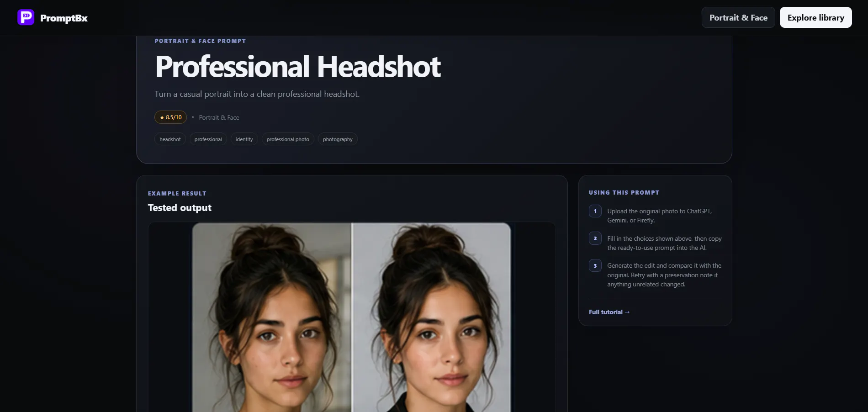Viewport: 868px width, 412px height.
Task: Click the 'USING THIS PROMPT' label
Action: [624, 193]
